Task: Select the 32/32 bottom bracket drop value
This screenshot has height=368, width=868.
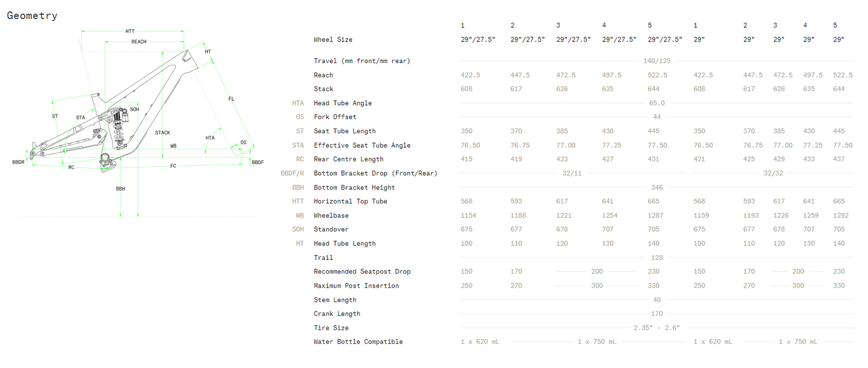Action: [772, 173]
